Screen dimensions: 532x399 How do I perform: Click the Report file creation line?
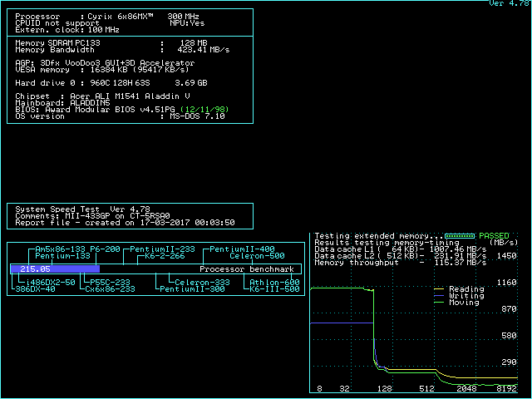click(125, 223)
